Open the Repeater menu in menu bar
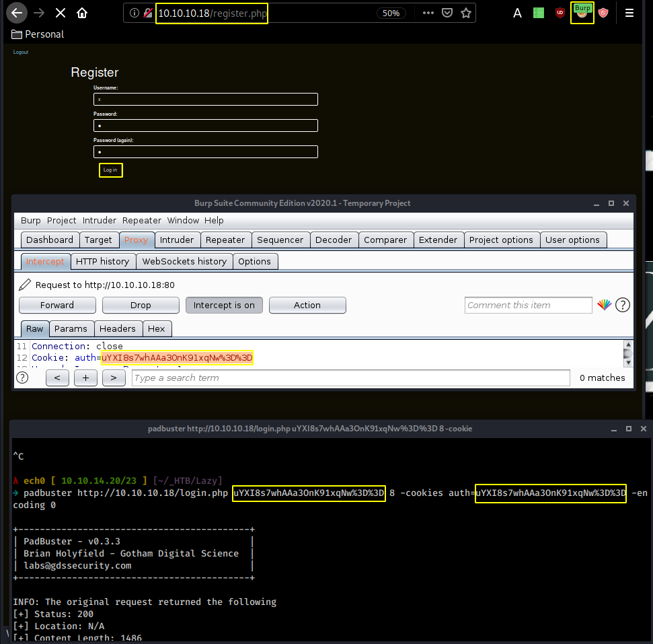653x644 pixels. tap(142, 220)
